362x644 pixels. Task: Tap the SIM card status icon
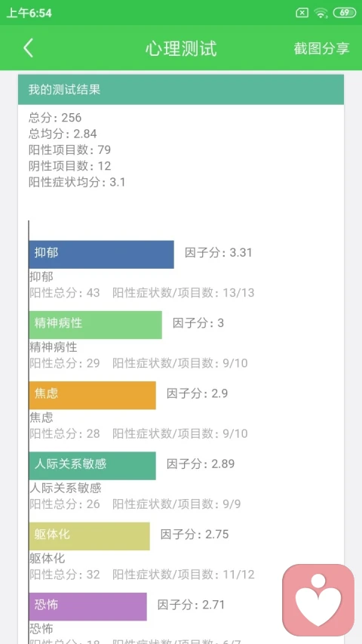pos(302,13)
